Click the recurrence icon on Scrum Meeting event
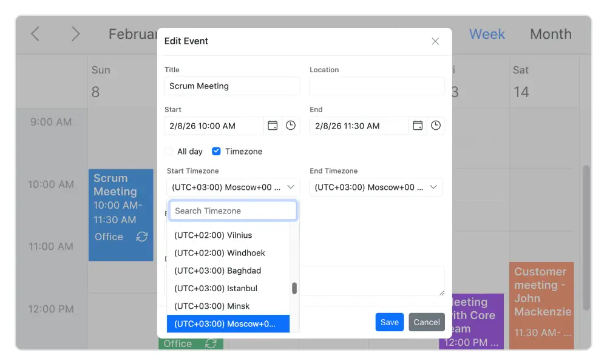The width and height of the screenshot is (607, 364). coord(141,237)
